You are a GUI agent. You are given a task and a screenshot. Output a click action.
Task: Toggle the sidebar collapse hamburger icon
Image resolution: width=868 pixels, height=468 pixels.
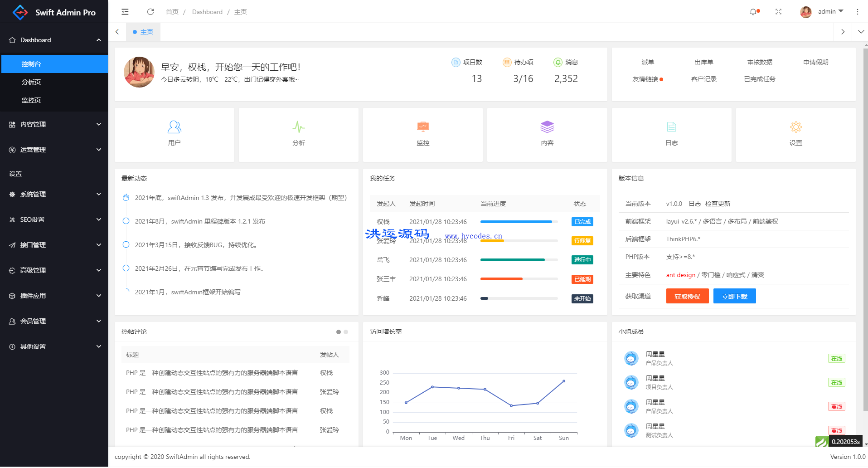click(x=125, y=12)
